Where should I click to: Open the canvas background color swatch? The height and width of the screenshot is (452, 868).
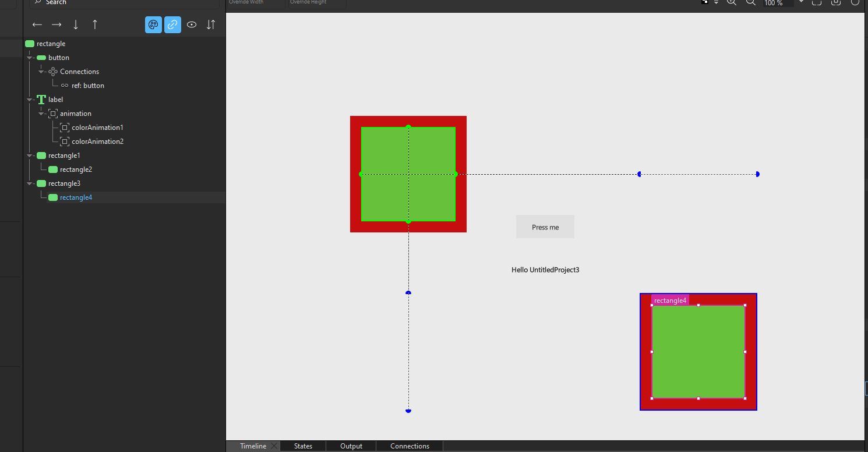click(705, 2)
